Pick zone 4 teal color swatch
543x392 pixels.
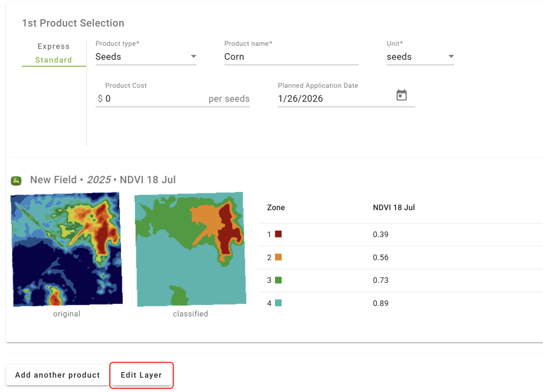pos(278,303)
